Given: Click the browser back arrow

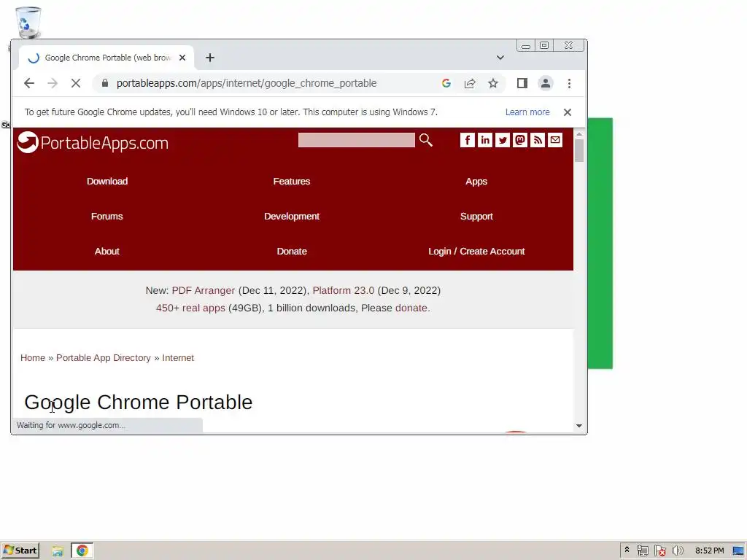Looking at the screenshot, I should coord(29,83).
